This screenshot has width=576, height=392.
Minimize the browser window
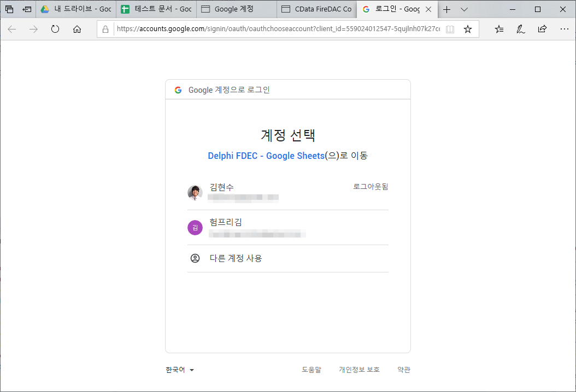tap(513, 9)
